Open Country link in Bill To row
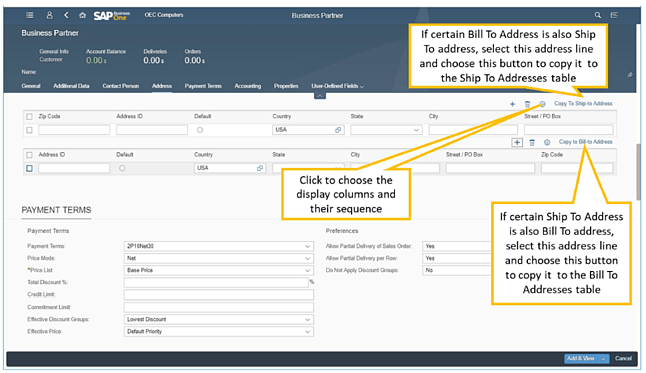This screenshot has height=373, width=646. 338,130
